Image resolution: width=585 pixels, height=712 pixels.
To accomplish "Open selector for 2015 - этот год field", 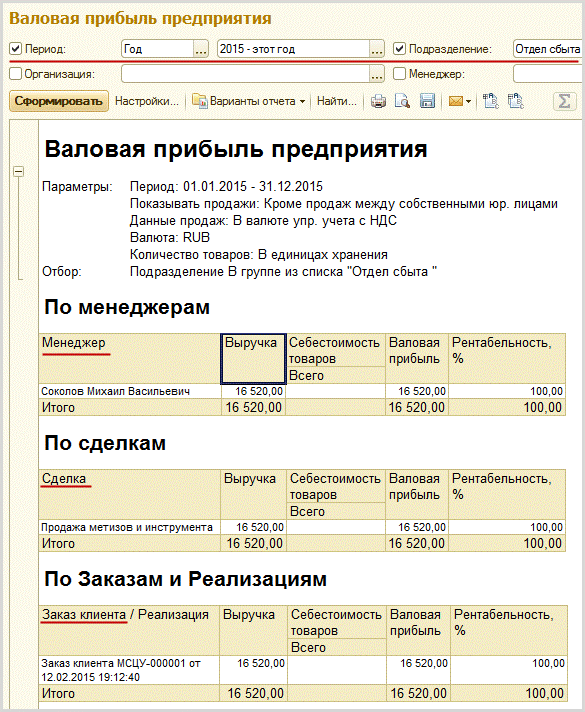I will pos(377,49).
